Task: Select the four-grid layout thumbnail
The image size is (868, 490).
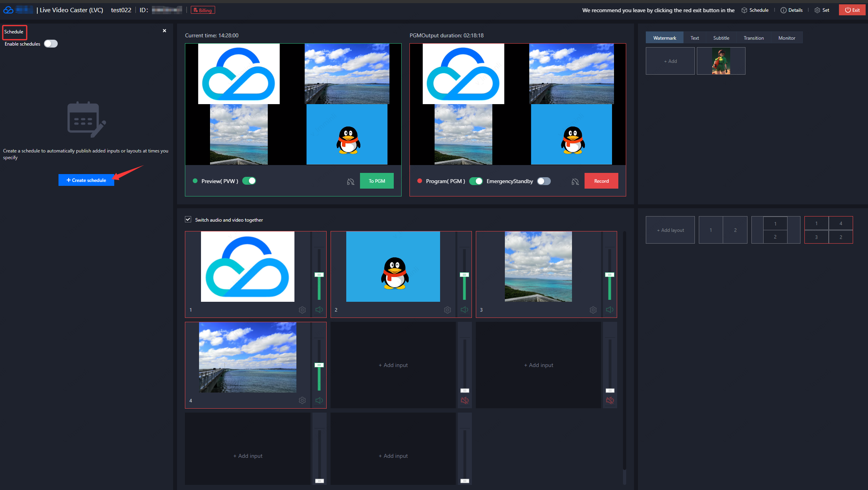Action: (828, 230)
